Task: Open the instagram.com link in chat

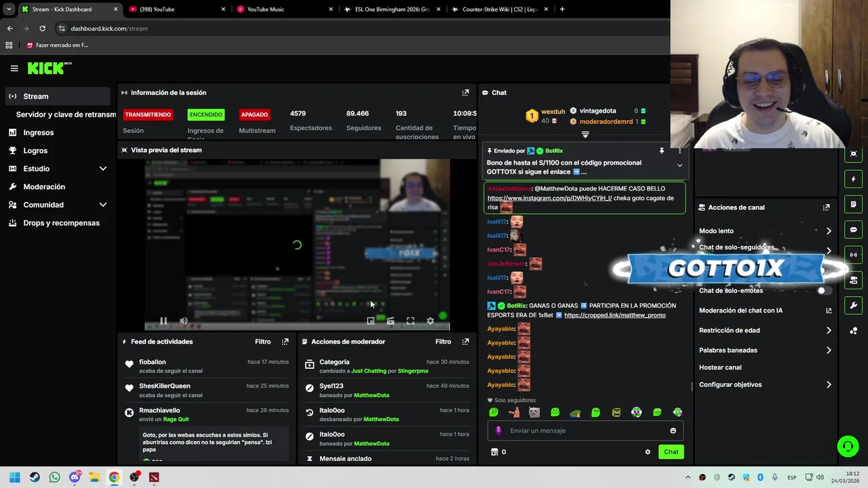Action: [549, 198]
